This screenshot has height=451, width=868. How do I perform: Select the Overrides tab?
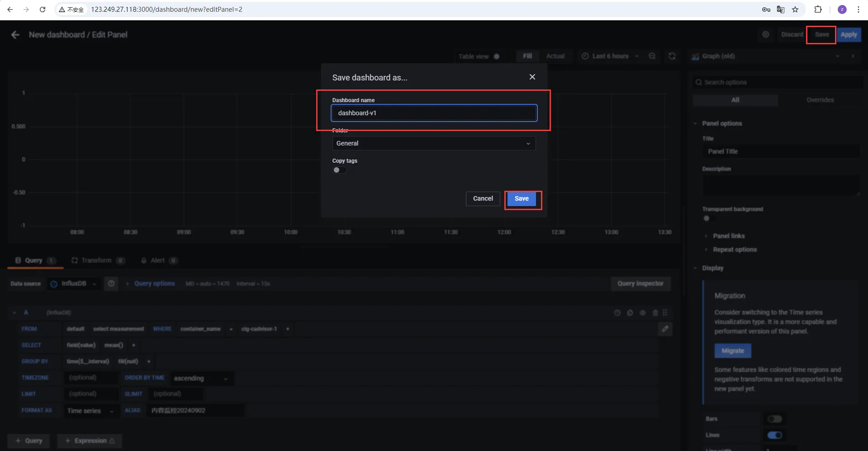click(820, 100)
